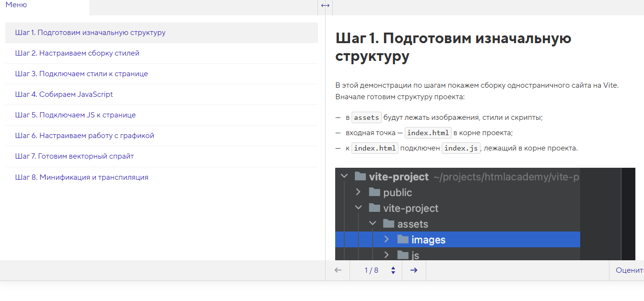Switch to the Меню tab

point(16,5)
